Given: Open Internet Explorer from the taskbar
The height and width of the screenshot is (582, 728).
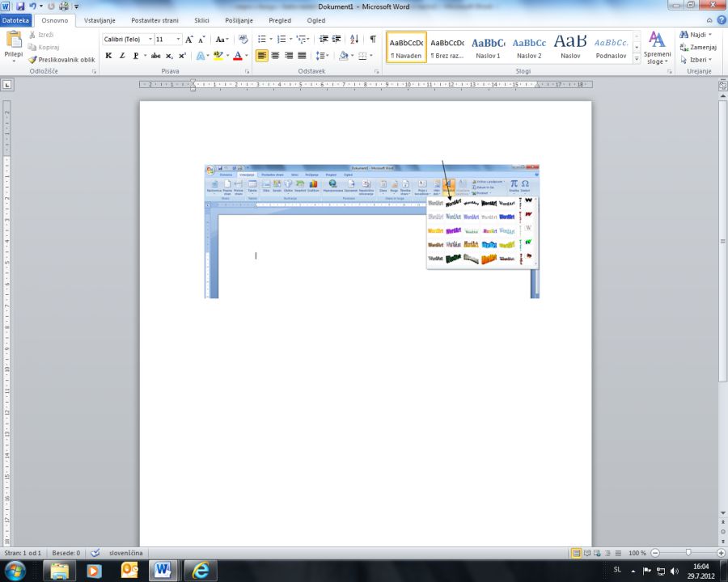Looking at the screenshot, I should tap(201, 571).
